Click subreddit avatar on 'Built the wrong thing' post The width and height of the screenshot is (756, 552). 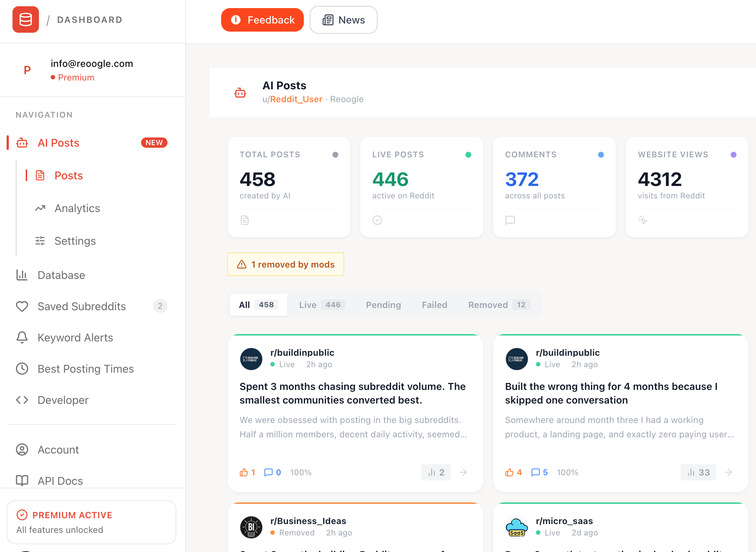point(517,359)
